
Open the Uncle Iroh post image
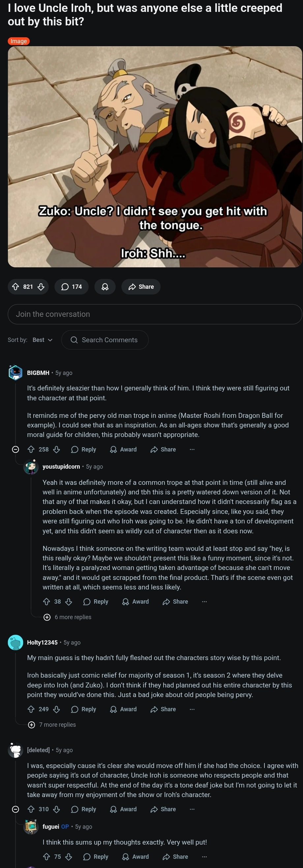click(x=155, y=157)
